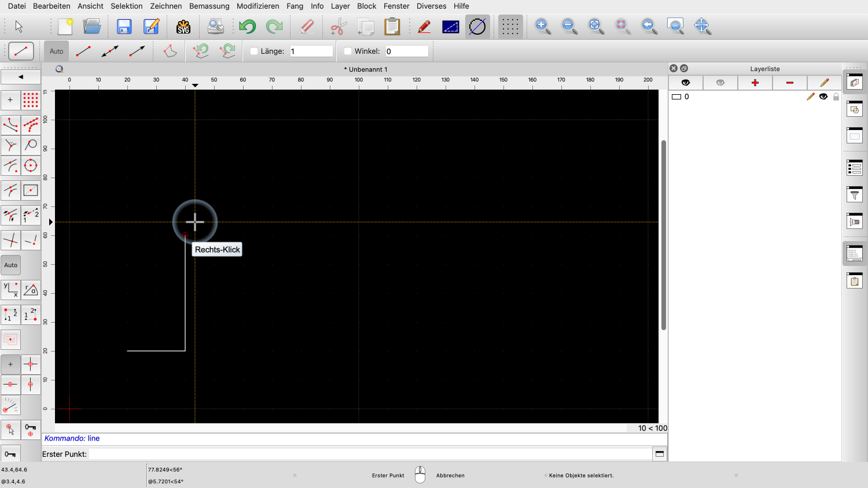
Task: Toggle lock on layer 0
Action: (x=836, y=97)
